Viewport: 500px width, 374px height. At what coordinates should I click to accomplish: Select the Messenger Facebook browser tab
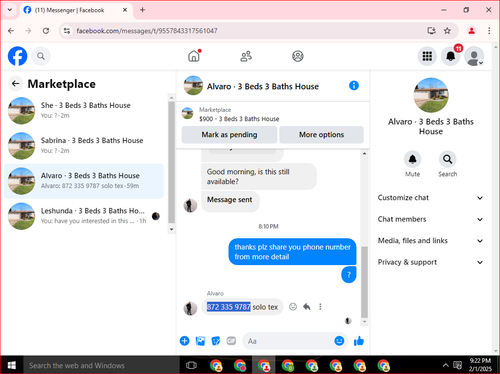(x=76, y=10)
